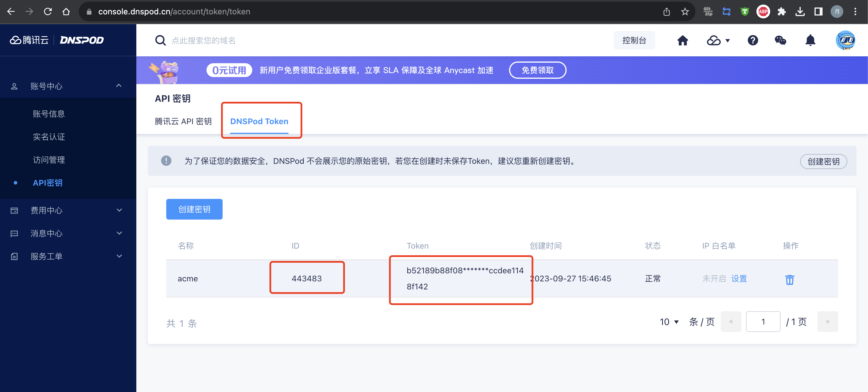The width and height of the screenshot is (868, 392).
Task: Open the blue sync arrows extension icon
Action: (x=726, y=12)
